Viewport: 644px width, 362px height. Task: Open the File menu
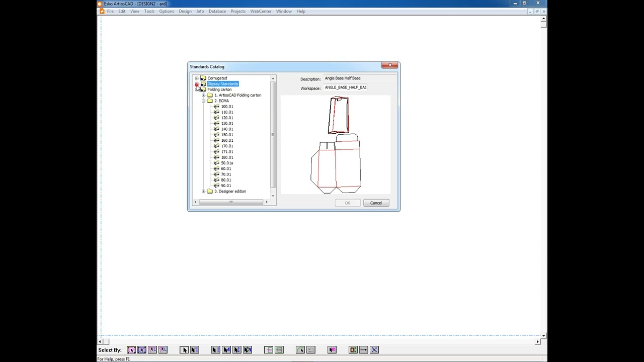click(110, 11)
